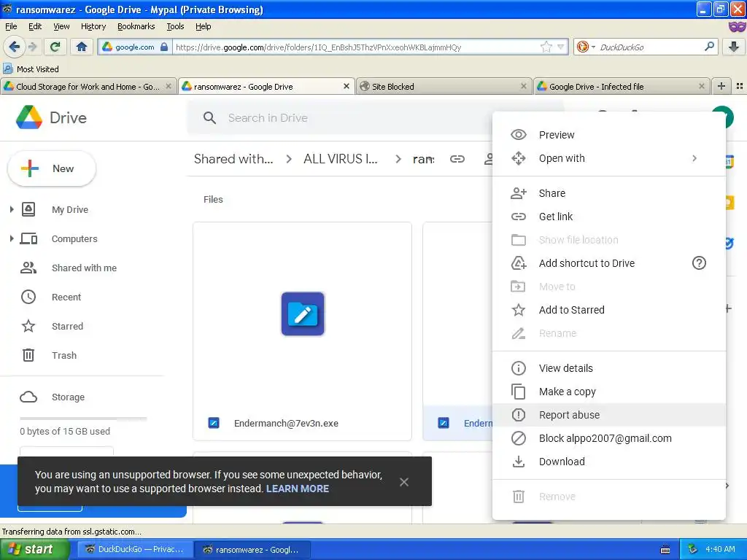The height and width of the screenshot is (560, 747).
Task: Click the list all tabs icon
Action: [740, 86]
